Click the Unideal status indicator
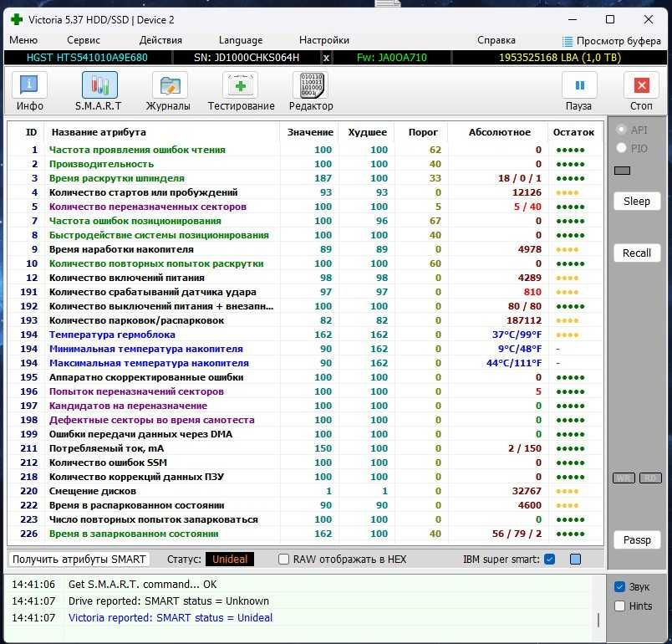The image size is (672, 644). click(230, 559)
